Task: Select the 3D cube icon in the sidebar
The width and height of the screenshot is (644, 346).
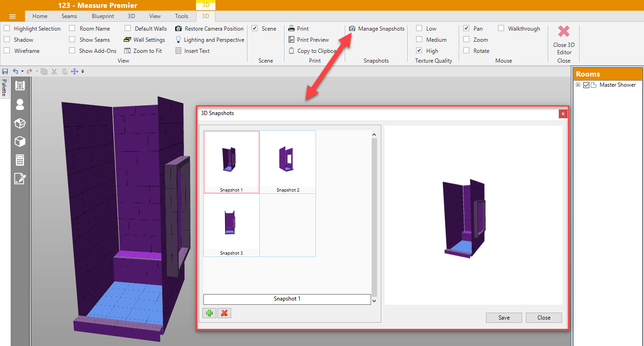Action: point(19,141)
